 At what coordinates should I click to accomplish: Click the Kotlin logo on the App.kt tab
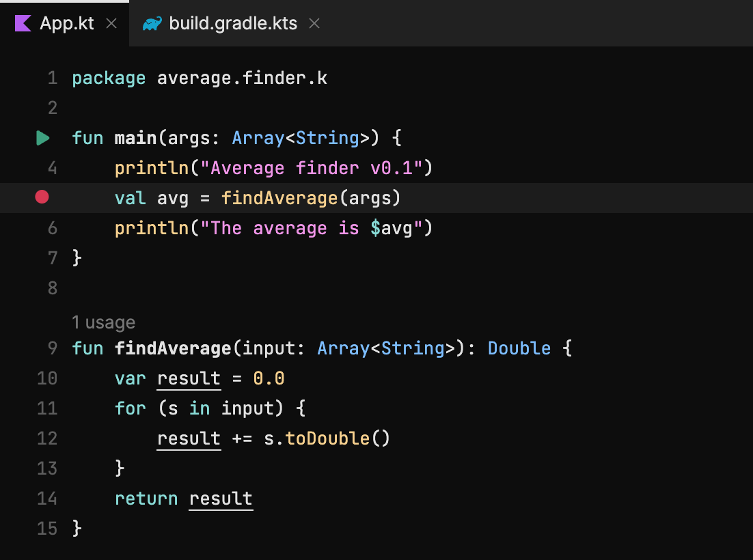(x=23, y=23)
